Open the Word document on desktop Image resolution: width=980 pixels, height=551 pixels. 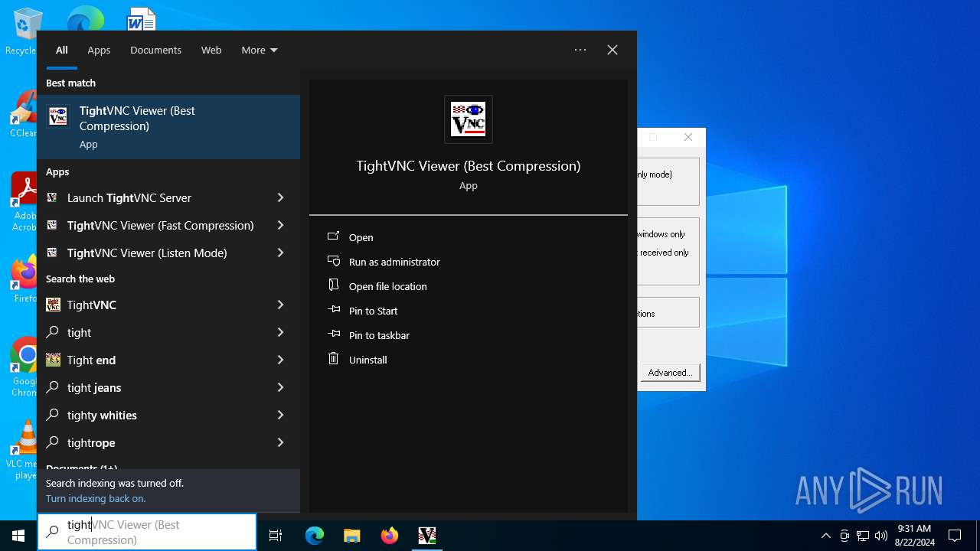point(141,20)
